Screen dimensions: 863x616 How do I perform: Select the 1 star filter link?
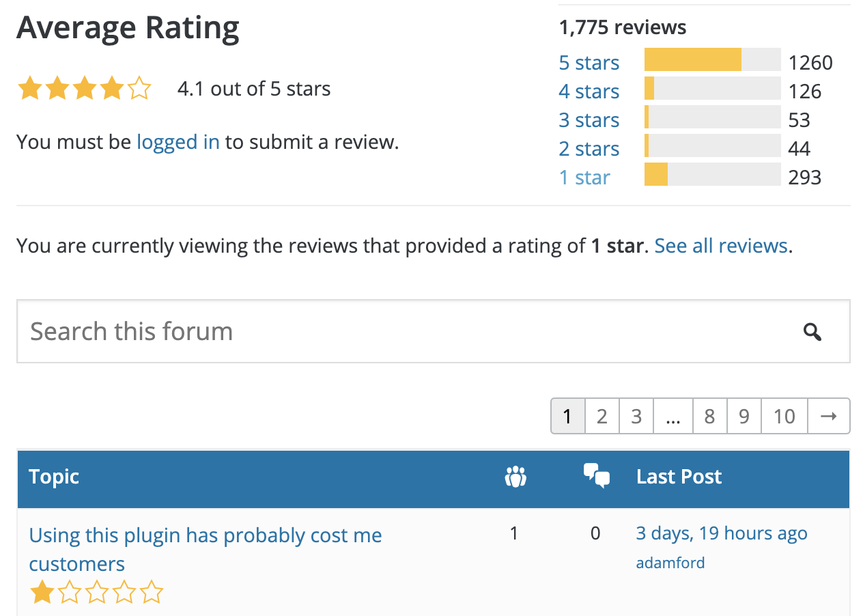tap(584, 178)
